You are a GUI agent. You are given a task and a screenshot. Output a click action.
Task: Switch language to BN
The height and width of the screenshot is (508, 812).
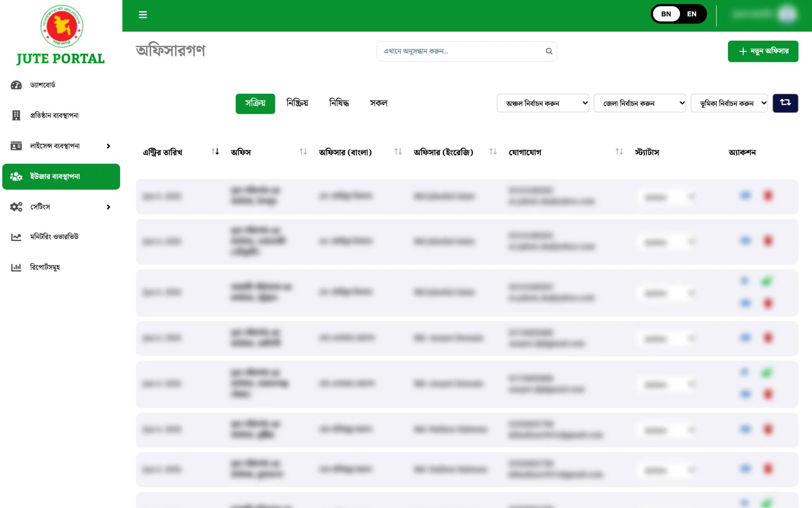(666, 14)
